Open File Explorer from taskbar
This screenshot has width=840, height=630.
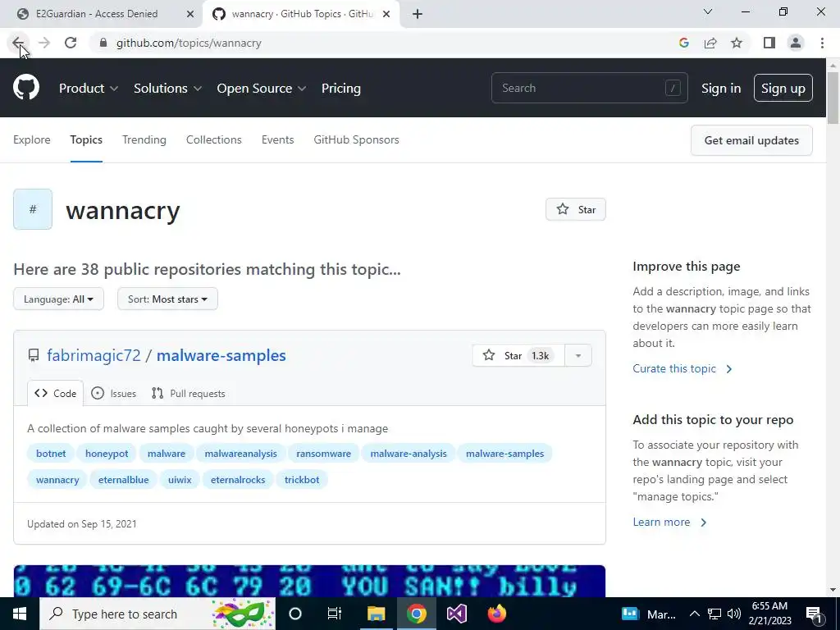(376, 614)
